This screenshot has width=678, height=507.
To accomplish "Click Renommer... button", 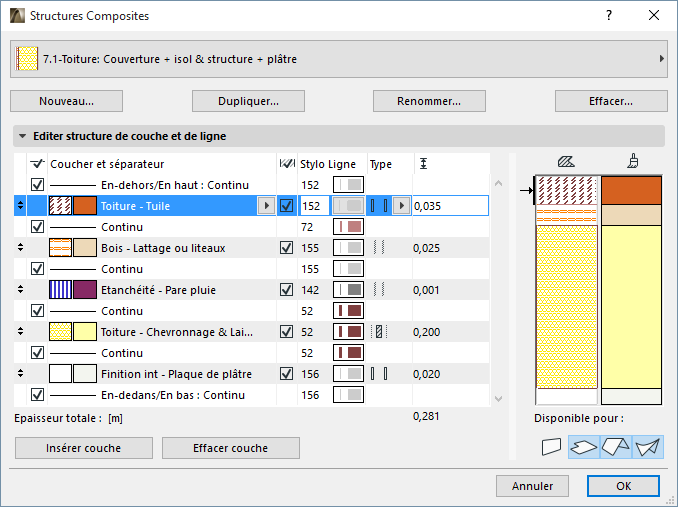I will [429, 101].
